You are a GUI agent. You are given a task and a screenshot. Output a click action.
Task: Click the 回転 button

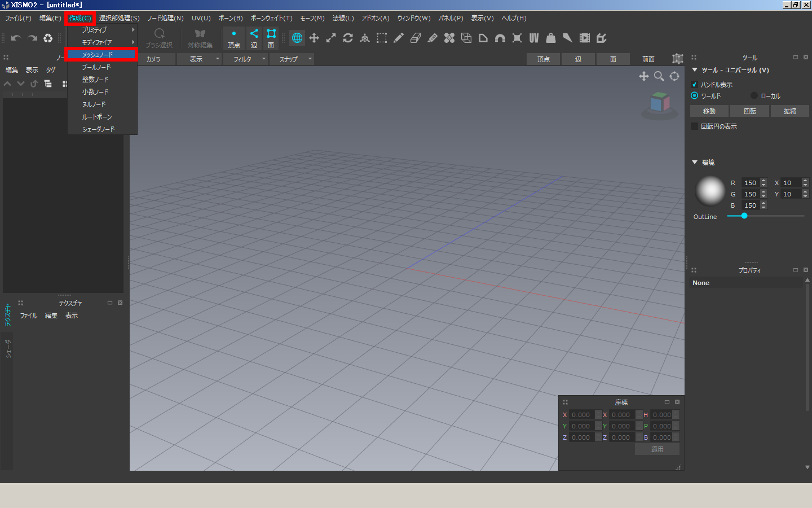pos(750,111)
